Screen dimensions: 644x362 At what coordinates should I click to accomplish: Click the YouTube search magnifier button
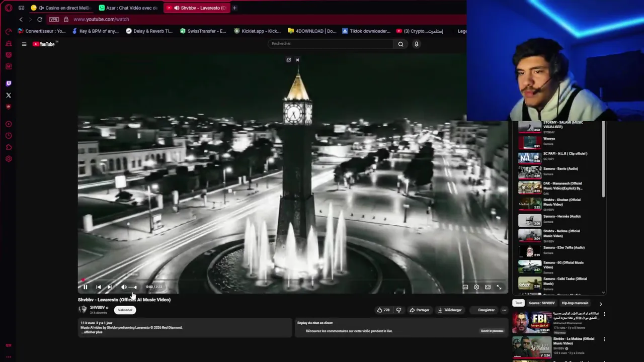pyautogui.click(x=400, y=44)
